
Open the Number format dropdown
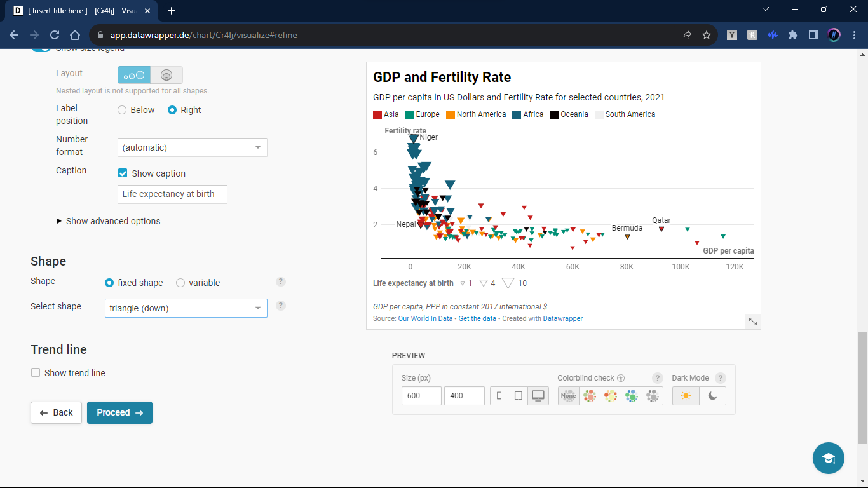pyautogui.click(x=192, y=147)
